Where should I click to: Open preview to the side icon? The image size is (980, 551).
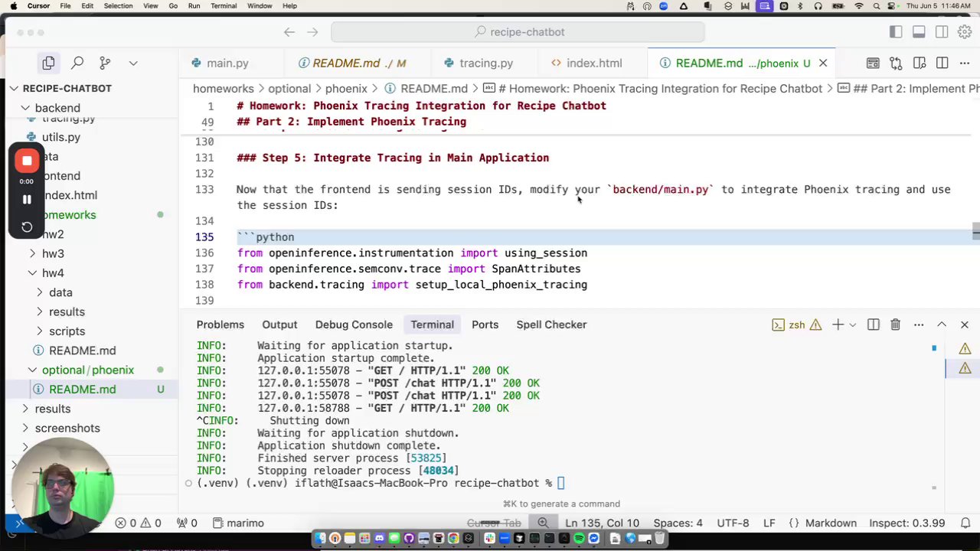click(x=919, y=63)
